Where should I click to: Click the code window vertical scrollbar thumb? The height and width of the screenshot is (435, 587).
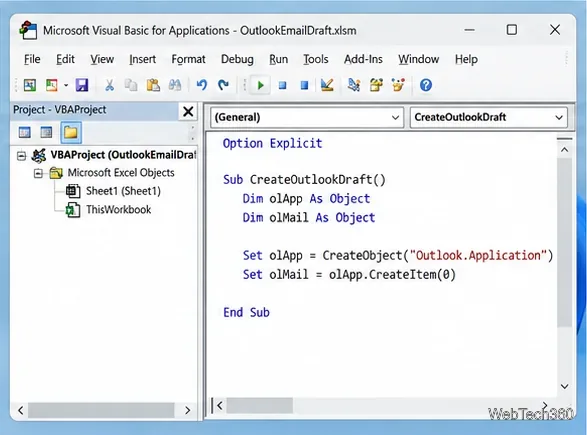click(565, 242)
